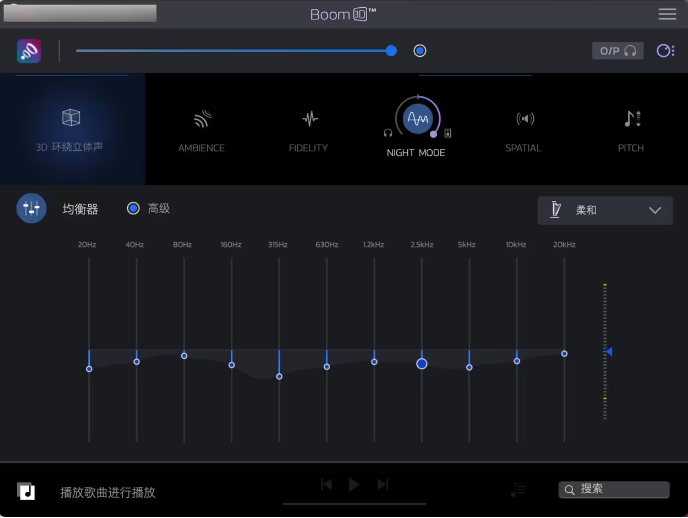
Task: Select the Spatial effect icon
Action: pyautogui.click(x=524, y=119)
